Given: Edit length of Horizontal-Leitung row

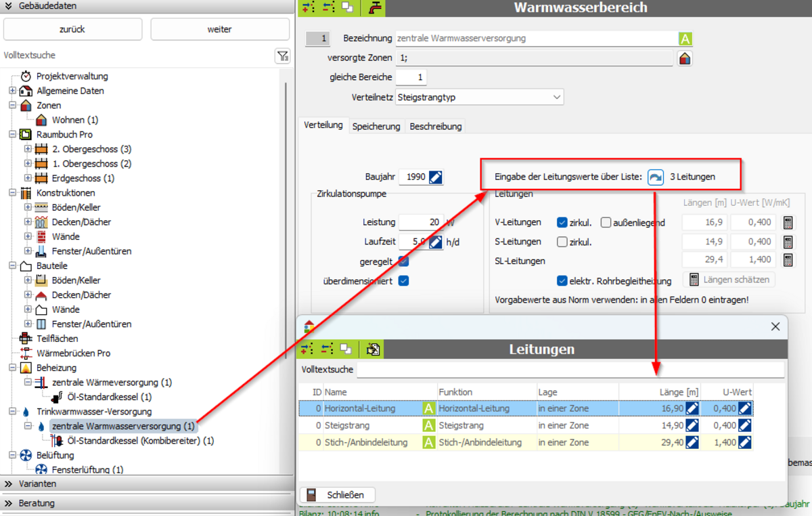Looking at the screenshot, I should pyautogui.click(x=692, y=408).
